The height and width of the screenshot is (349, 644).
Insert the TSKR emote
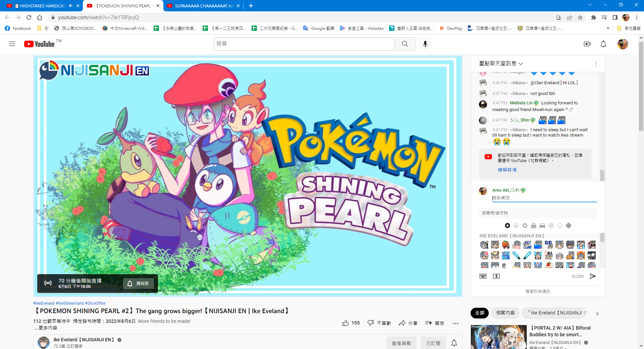click(x=505, y=255)
